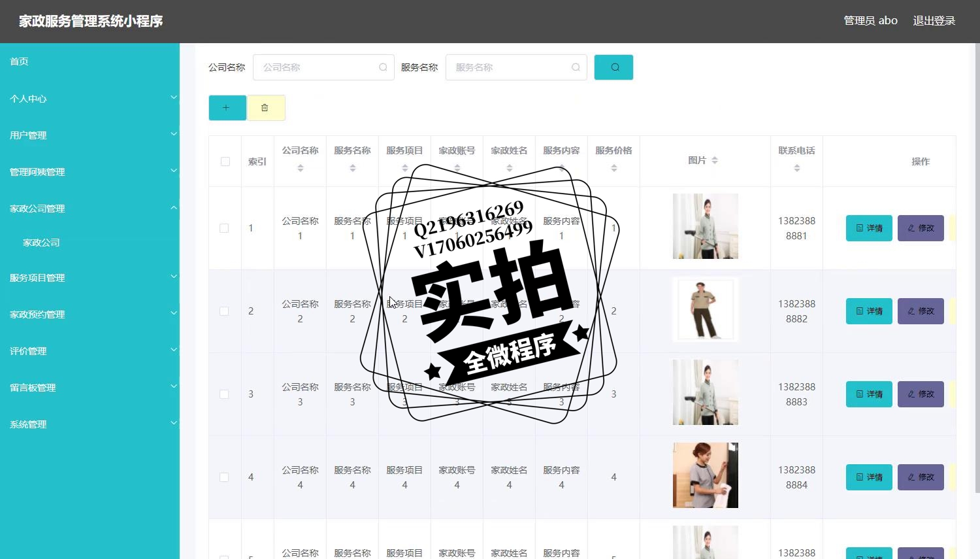Viewport: 980px width, 559px height.
Task: Focus the 公司名称 search input
Action: point(323,67)
